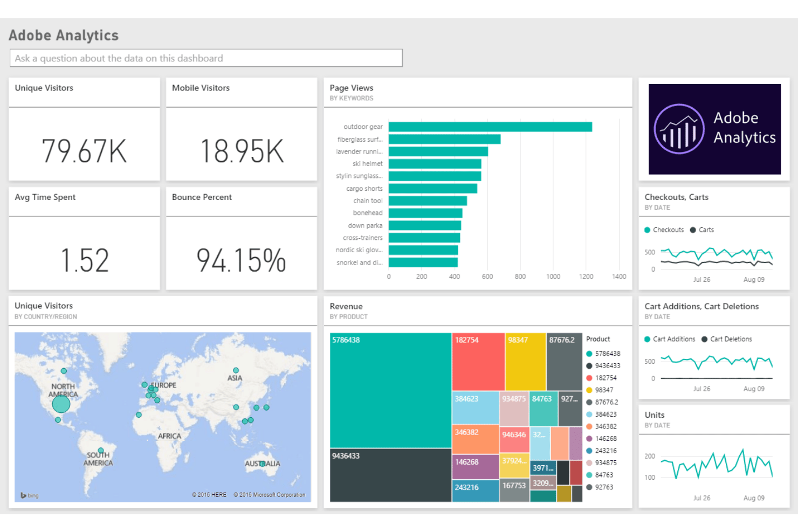Click the South America map bubble
The image size is (798, 532).
[100, 451]
